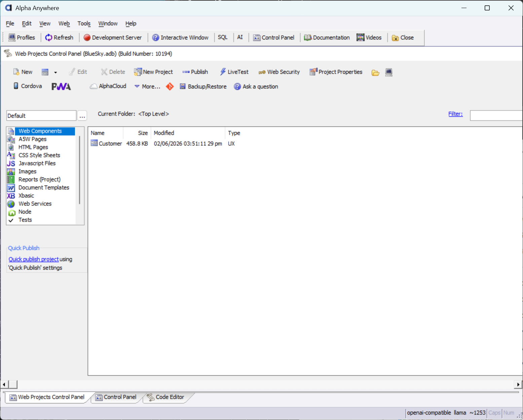Open the Edit menu
Viewport: 523px width, 420px height.
click(x=27, y=24)
